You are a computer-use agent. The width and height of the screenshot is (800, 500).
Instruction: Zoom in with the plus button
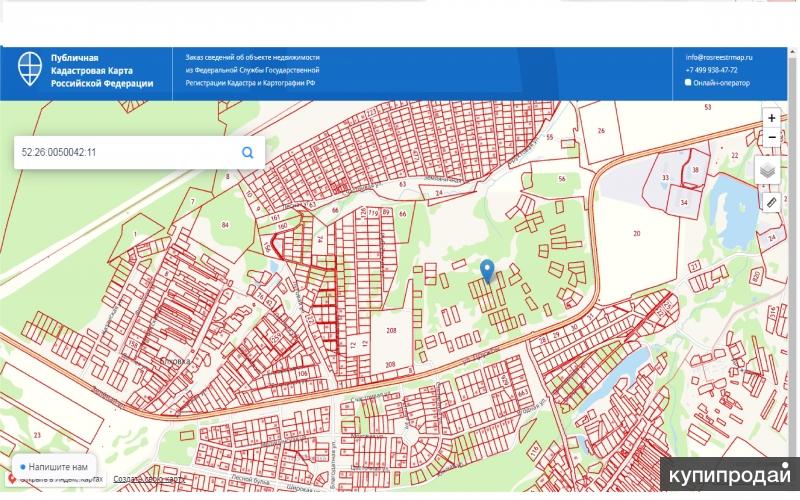pos(771,118)
